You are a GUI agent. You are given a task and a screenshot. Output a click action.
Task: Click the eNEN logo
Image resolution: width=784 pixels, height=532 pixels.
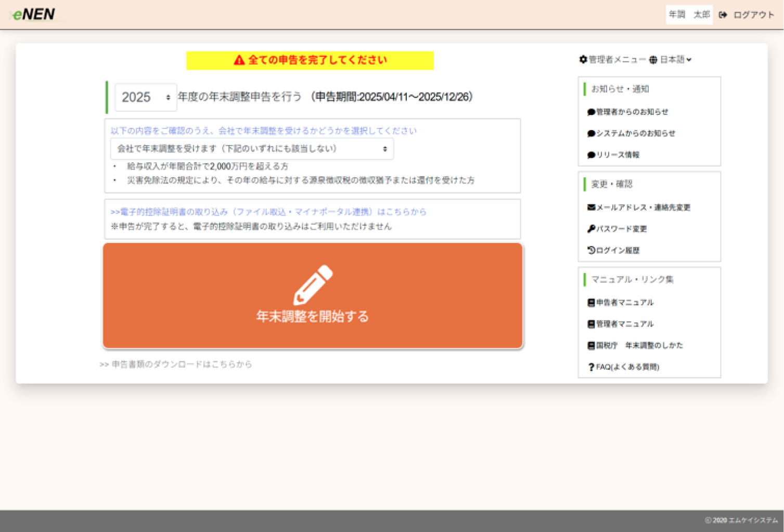coord(34,14)
